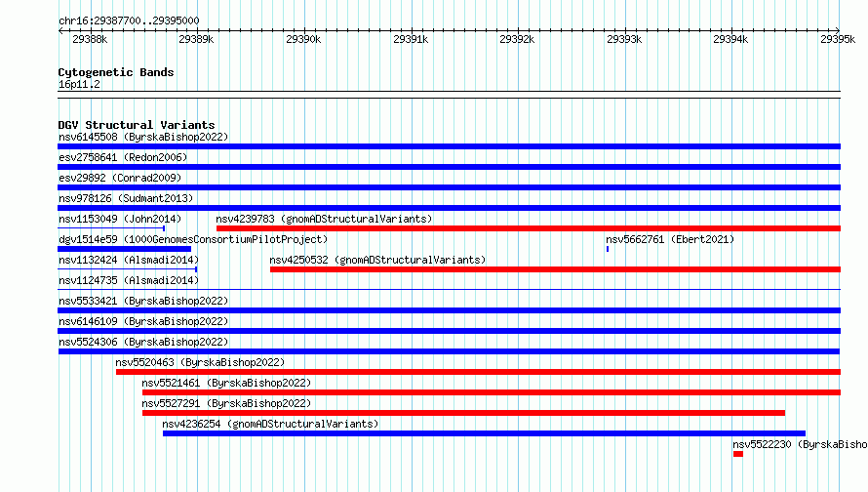Click the 29392k ruler tick label

[517, 39]
